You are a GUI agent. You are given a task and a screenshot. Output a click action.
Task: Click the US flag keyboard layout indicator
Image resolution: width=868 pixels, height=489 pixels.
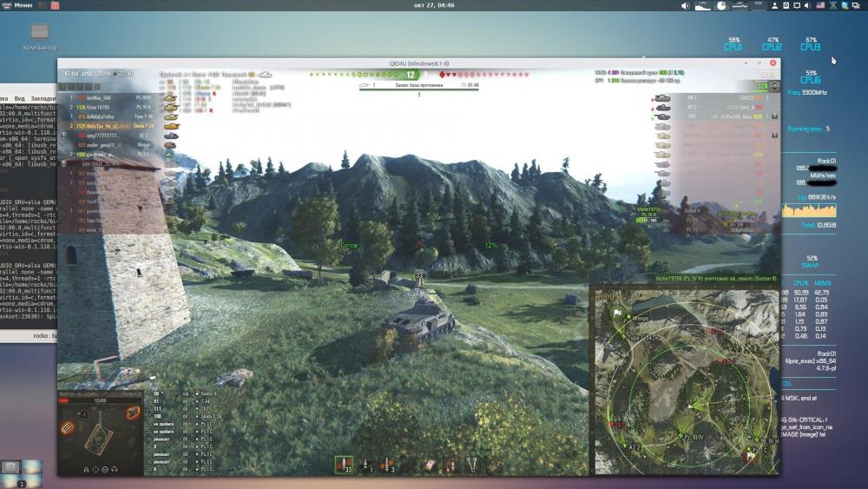click(820, 6)
